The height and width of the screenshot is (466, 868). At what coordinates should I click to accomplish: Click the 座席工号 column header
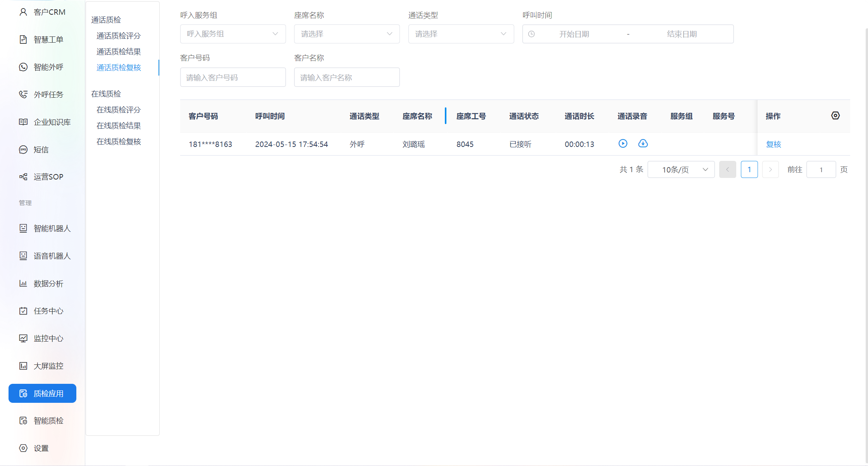[471, 116]
